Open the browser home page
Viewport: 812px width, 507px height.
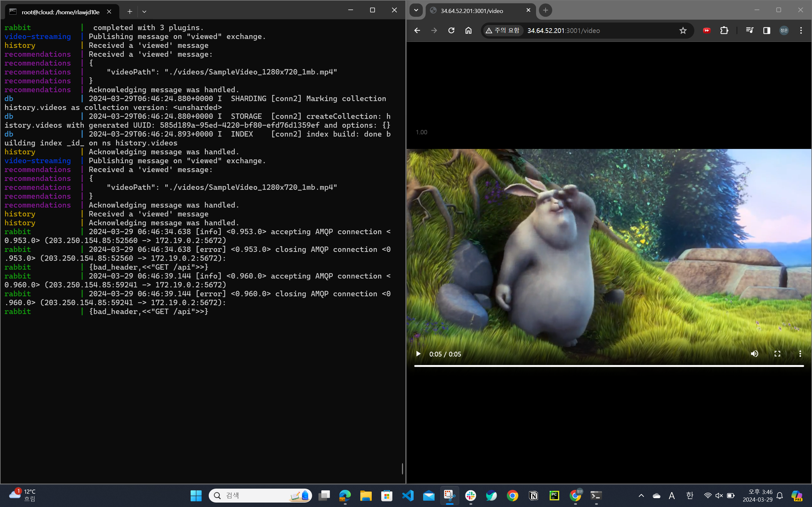(x=468, y=30)
